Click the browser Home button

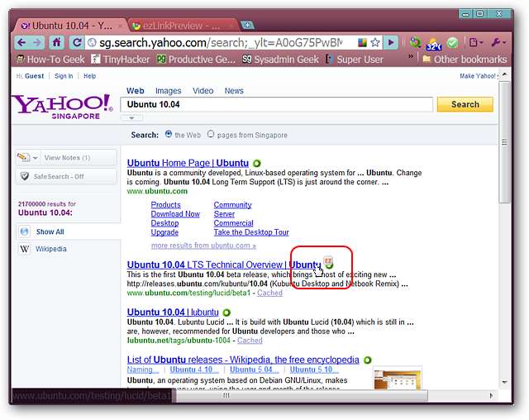click(56, 42)
